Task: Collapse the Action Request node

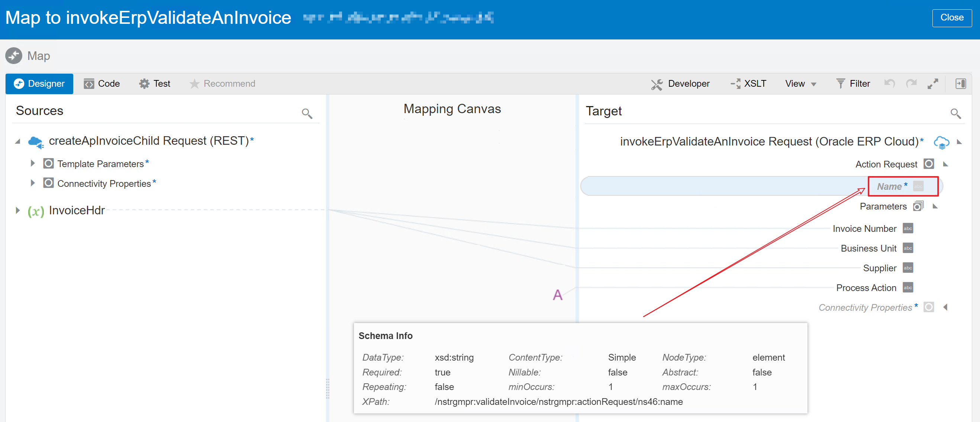Action: coord(945,164)
